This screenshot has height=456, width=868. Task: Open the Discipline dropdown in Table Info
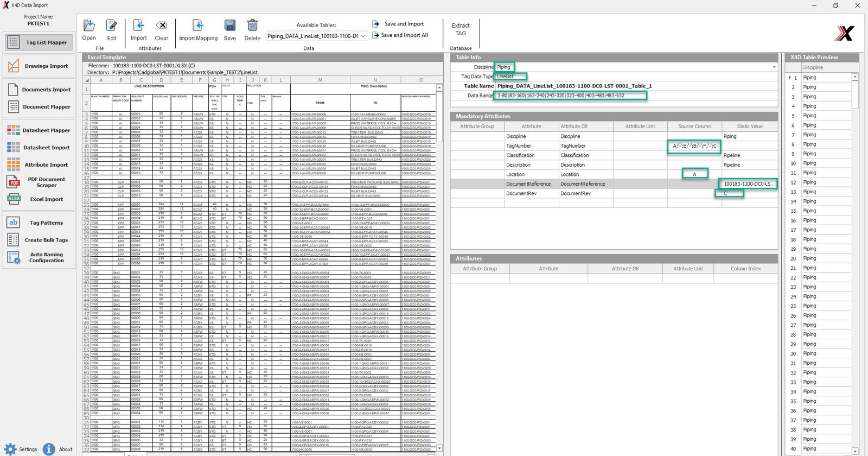point(774,67)
